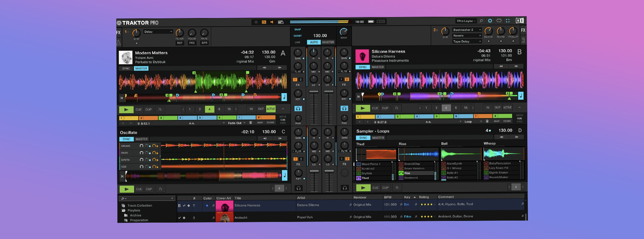This screenshot has height=239, width=644.
Task: Click the audio speaker indicator in header
Action: pos(272,22)
